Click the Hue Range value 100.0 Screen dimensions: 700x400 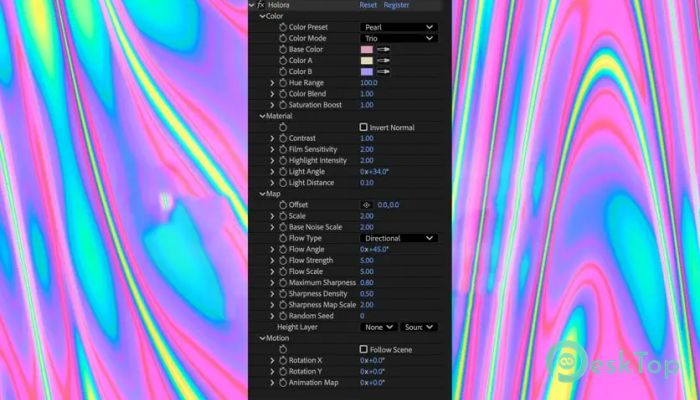tap(369, 83)
